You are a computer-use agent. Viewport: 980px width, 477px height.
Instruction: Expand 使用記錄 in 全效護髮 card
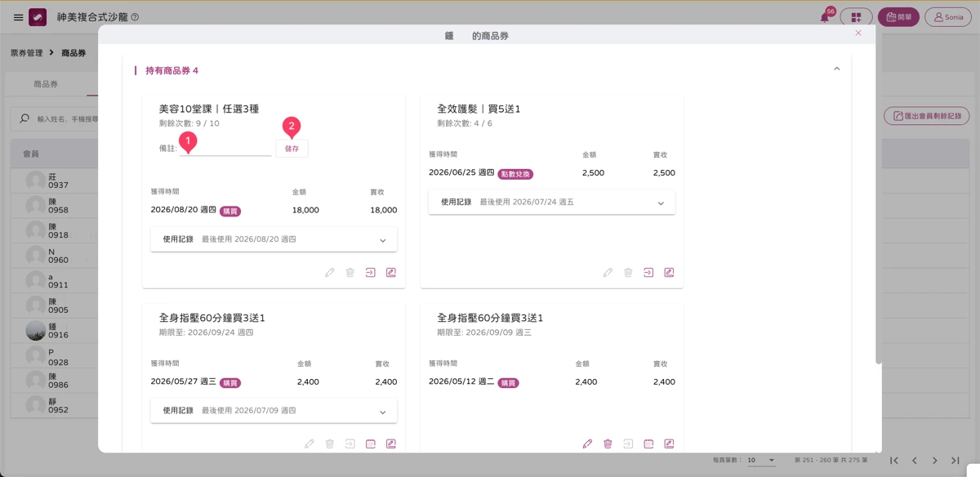coord(552,202)
